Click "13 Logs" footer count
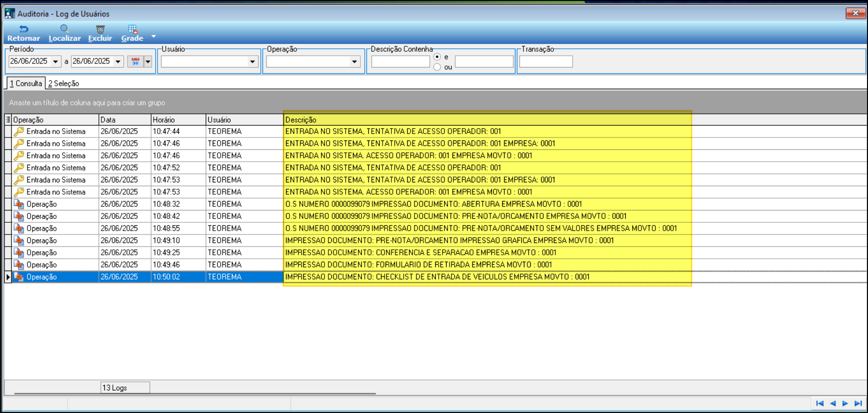 tap(125, 388)
